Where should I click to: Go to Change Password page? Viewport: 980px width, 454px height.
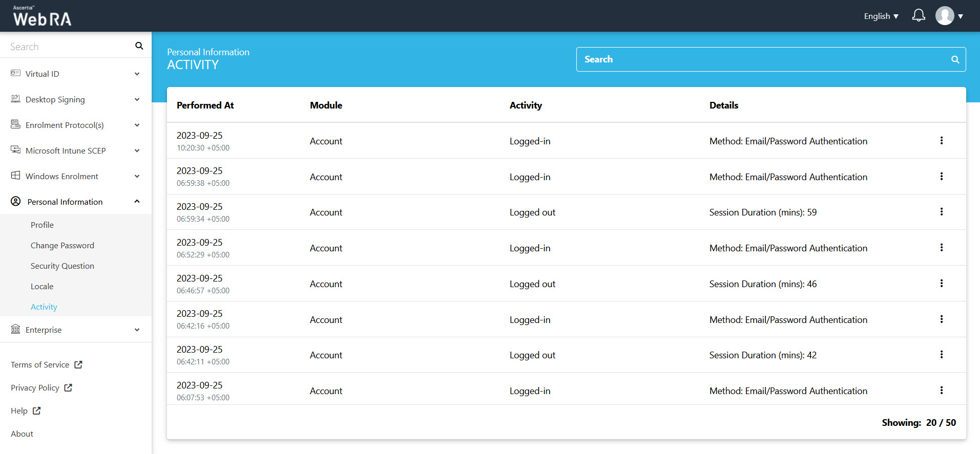[x=62, y=245]
